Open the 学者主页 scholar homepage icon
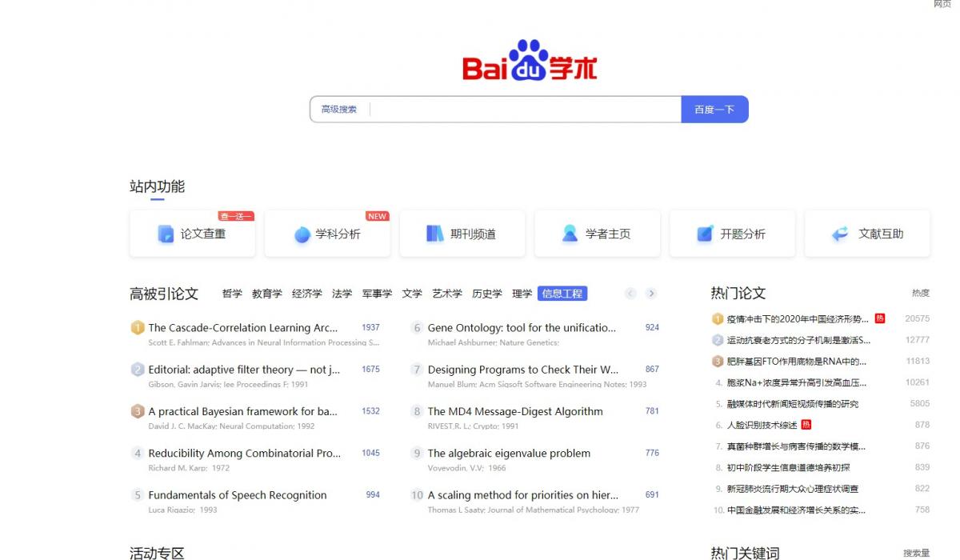960x560 pixels. tap(570, 234)
